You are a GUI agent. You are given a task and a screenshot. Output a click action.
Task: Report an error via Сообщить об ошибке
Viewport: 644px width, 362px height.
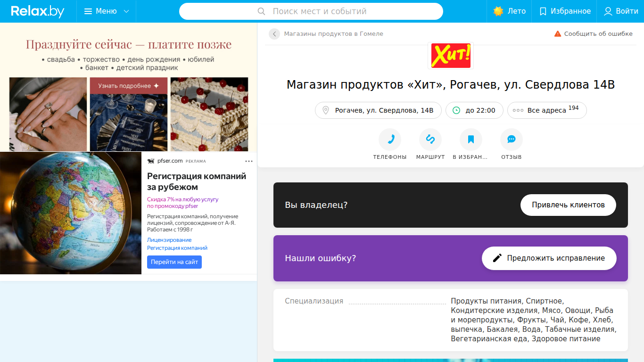pos(598,34)
